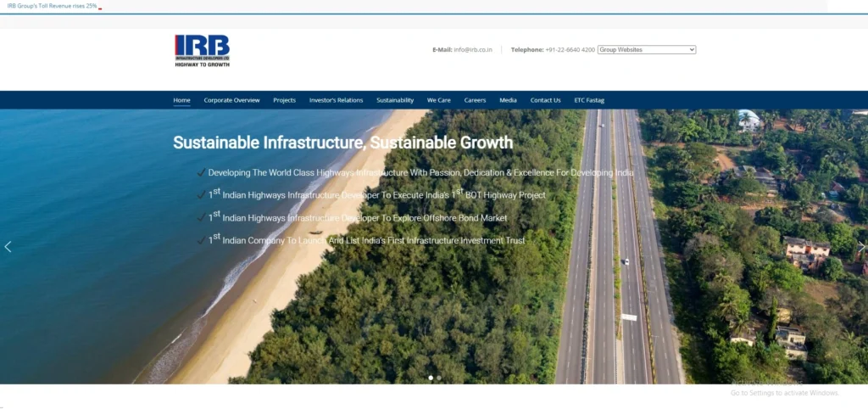
Task: Open the ETC Fastag page
Action: pyautogui.click(x=589, y=100)
